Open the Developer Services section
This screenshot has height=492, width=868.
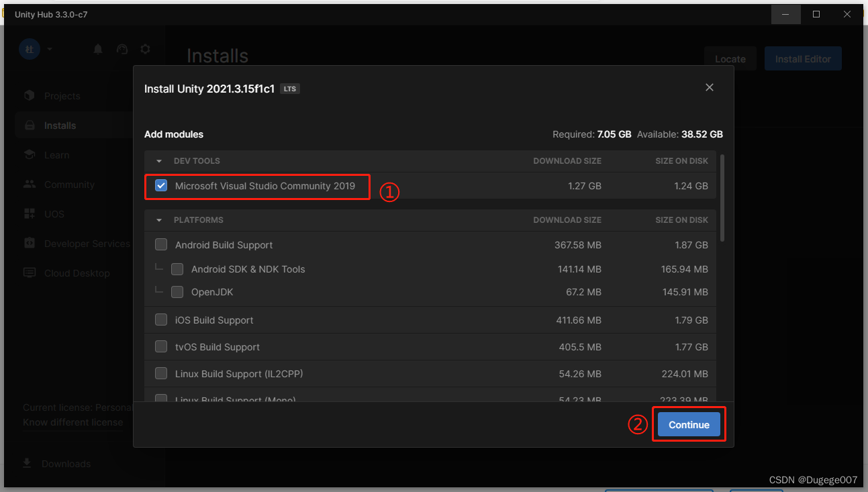pos(87,244)
